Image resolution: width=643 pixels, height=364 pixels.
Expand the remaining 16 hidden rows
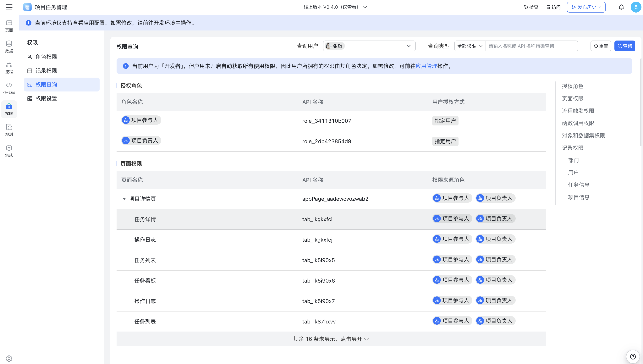(x=331, y=339)
